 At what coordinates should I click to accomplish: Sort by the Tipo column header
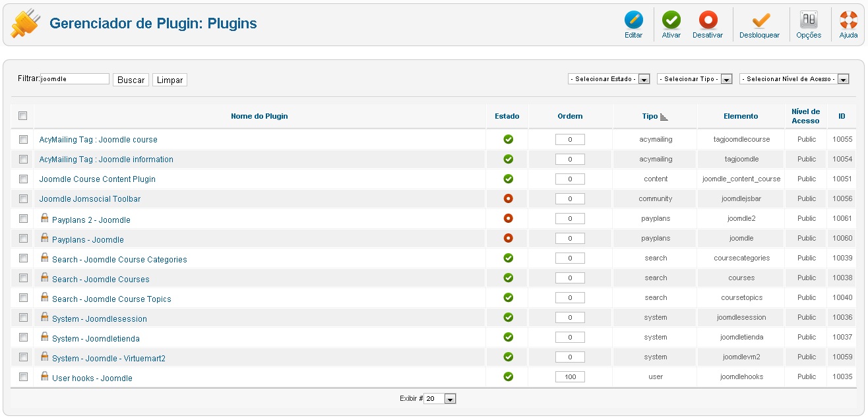tap(650, 116)
